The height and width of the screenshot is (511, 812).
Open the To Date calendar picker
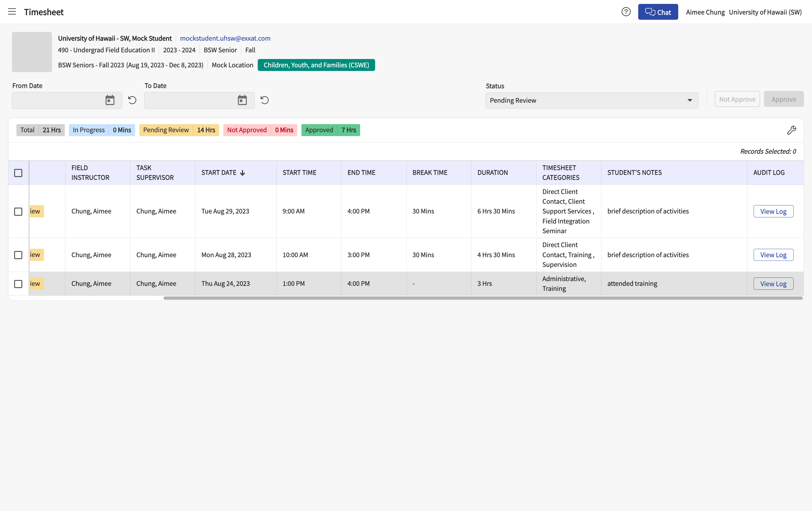pyautogui.click(x=242, y=100)
